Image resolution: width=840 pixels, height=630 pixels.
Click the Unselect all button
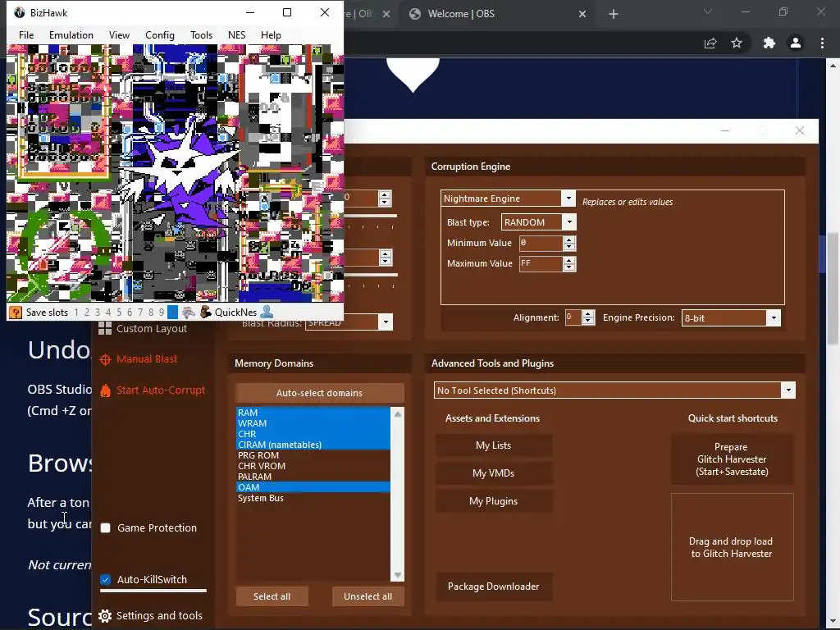point(368,596)
